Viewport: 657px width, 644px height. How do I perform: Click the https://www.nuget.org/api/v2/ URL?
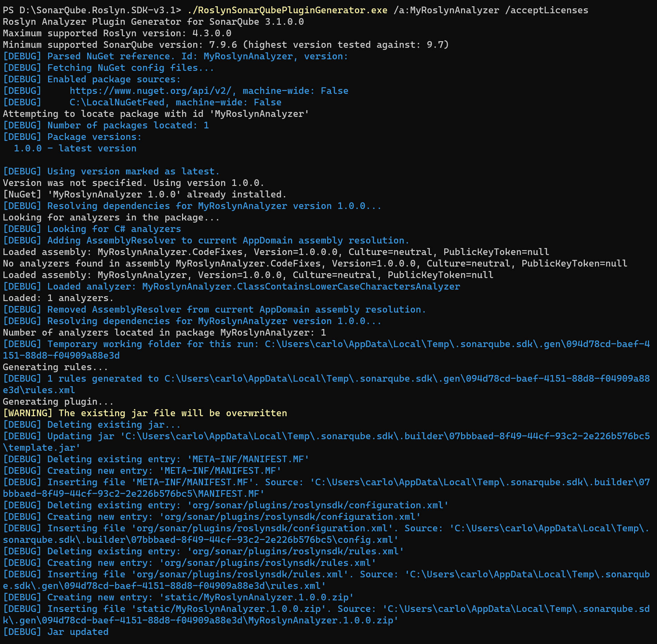coord(151,91)
